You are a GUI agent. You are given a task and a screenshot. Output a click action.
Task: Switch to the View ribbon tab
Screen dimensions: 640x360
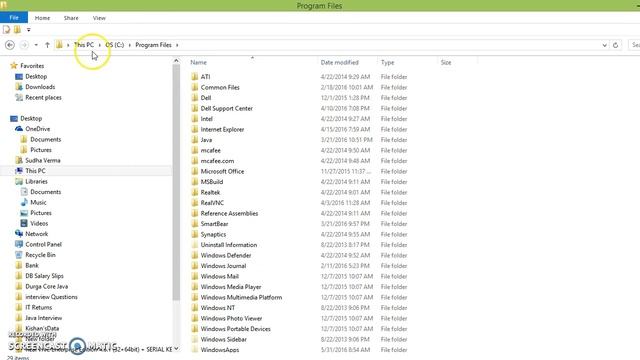pyautogui.click(x=99, y=18)
